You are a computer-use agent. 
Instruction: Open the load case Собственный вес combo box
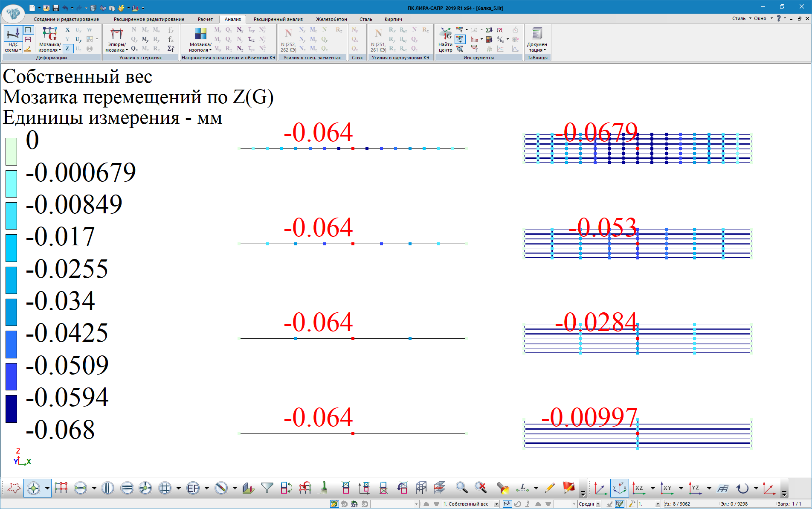pyautogui.click(x=470, y=504)
